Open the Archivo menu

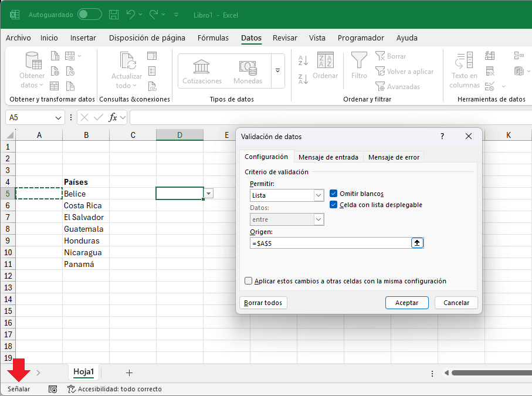18,38
